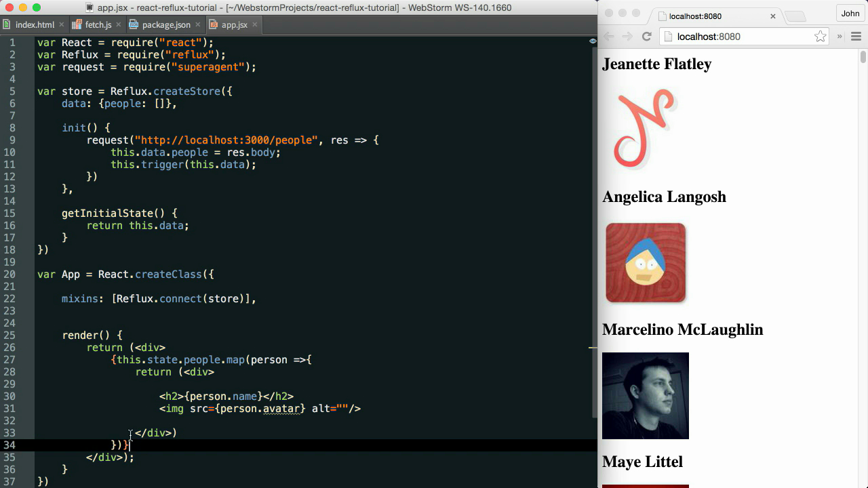Click Marcelino McLaughlin's avatar photo
Viewport: 868px width, 488px height.
click(646, 396)
